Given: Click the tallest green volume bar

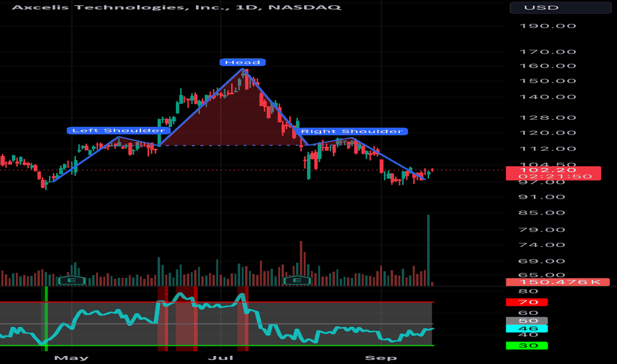Looking at the screenshot, I should [428, 250].
